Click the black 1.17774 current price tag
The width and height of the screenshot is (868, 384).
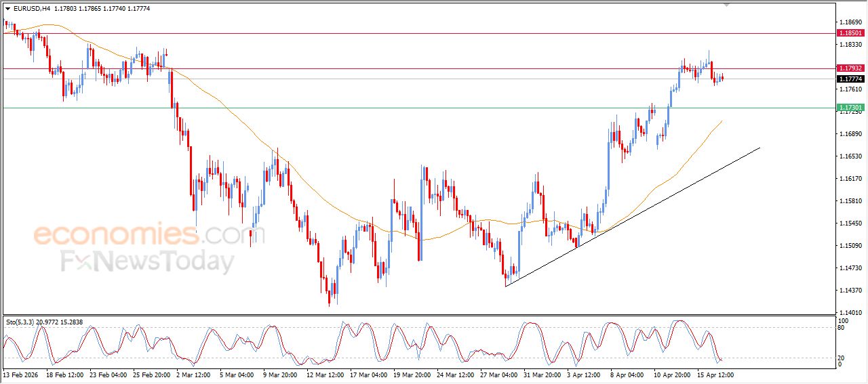coord(850,79)
